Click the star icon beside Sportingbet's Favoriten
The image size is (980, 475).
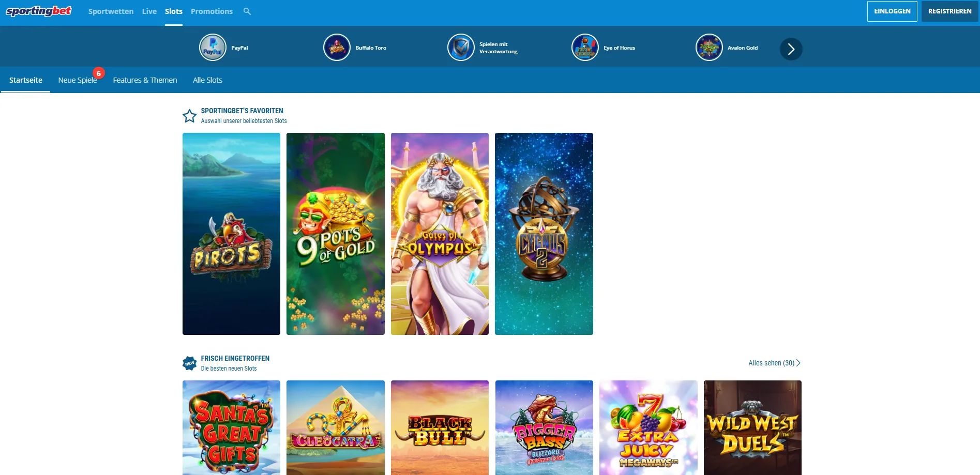pos(189,116)
